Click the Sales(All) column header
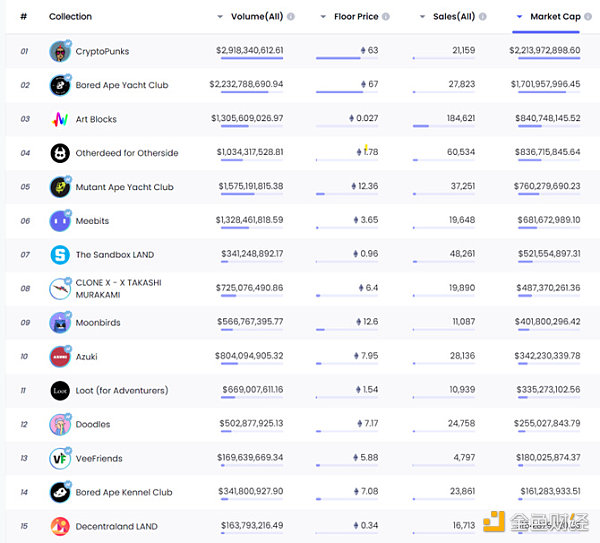600x543 pixels. tap(454, 17)
